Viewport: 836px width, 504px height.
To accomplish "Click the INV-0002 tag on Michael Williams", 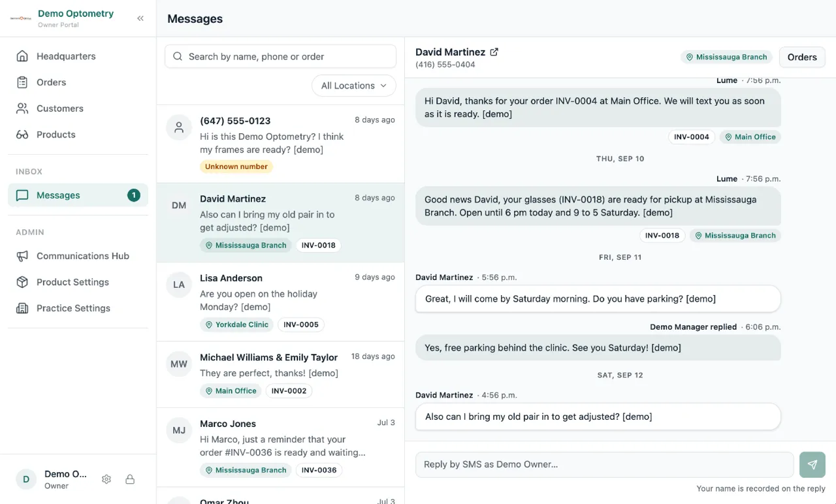I will coord(289,391).
